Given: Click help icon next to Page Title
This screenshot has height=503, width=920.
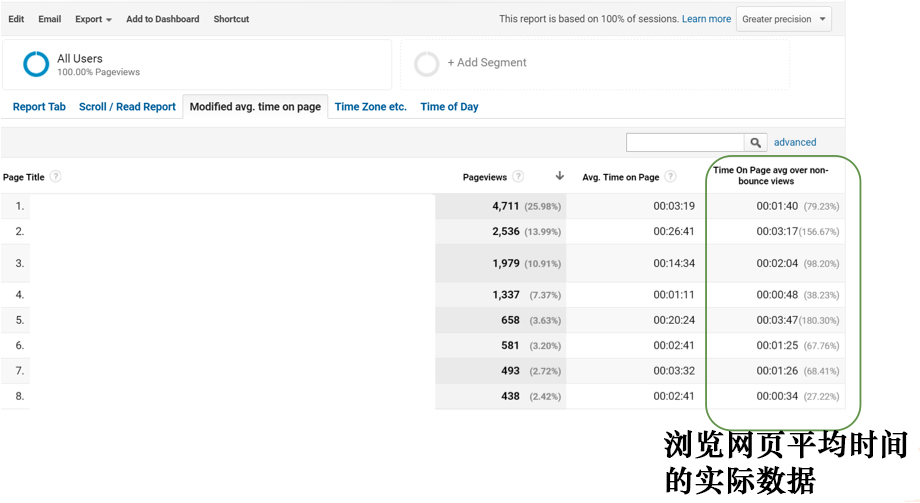Looking at the screenshot, I should (56, 177).
